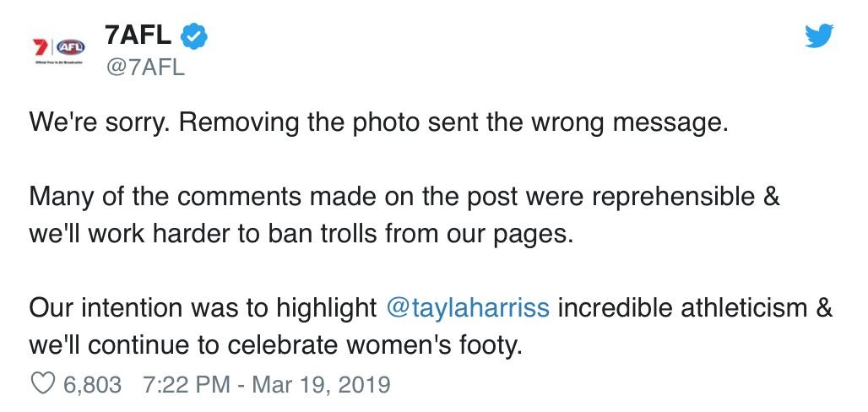The image size is (868, 412).
Task: Like the tweet with the heart icon
Action: (41, 385)
